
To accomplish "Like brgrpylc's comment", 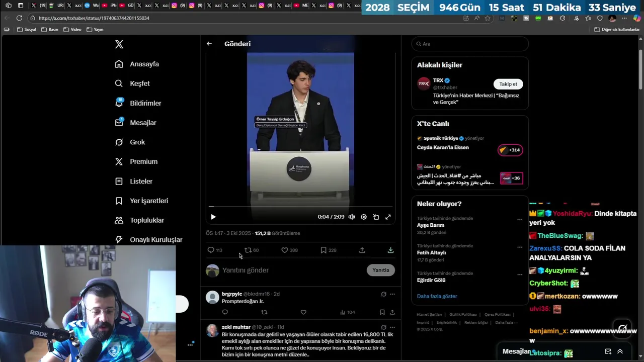I will 303,312.
